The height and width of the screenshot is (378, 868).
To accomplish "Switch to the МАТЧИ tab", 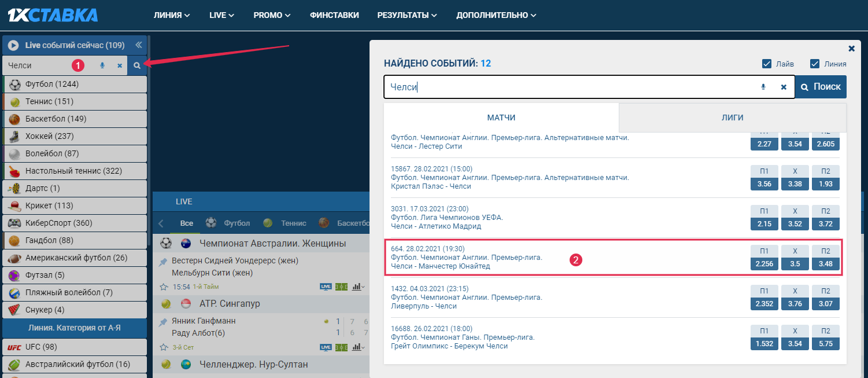I will coord(501,118).
